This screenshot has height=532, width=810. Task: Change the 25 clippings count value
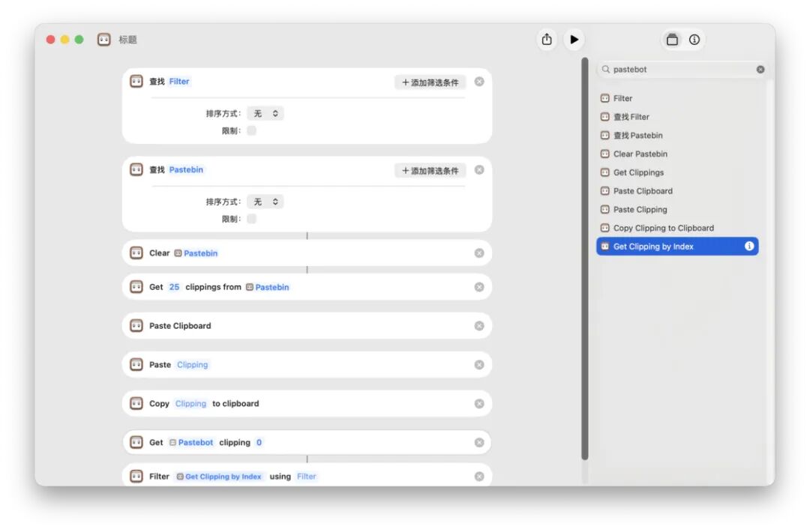tap(174, 287)
